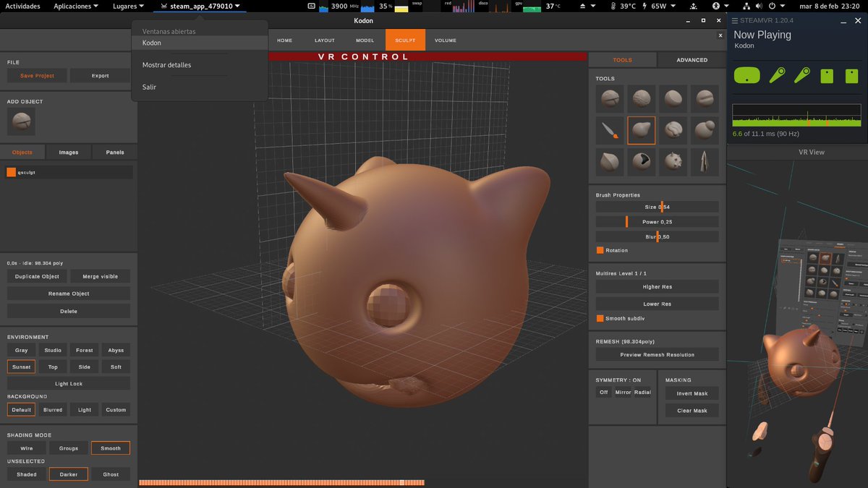The height and width of the screenshot is (488, 868).
Task: Open the Aplicaciones menu dropdown
Action: coord(76,6)
